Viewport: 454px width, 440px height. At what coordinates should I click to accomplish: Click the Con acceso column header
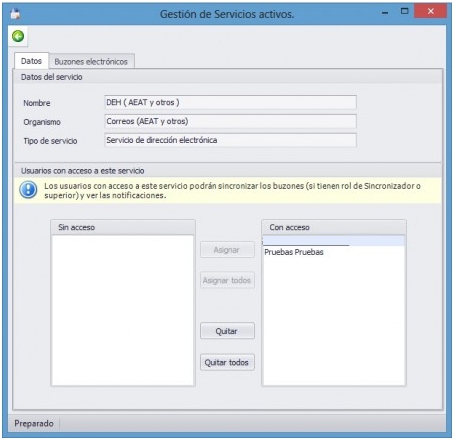click(334, 227)
